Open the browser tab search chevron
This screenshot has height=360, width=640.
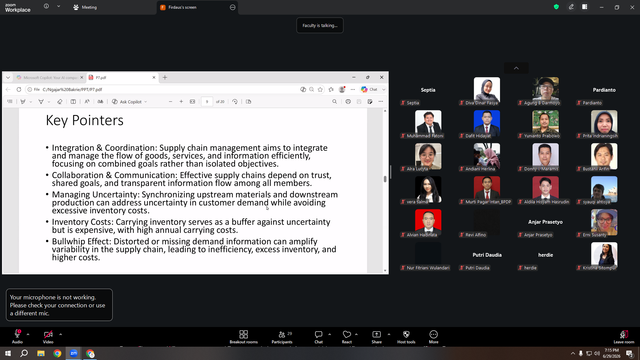[8, 78]
